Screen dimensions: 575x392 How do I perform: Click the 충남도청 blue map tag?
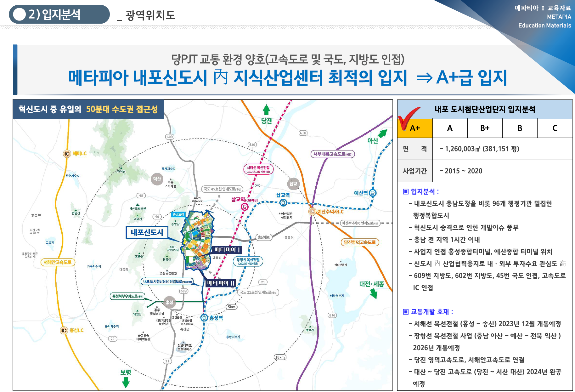(x=178, y=214)
